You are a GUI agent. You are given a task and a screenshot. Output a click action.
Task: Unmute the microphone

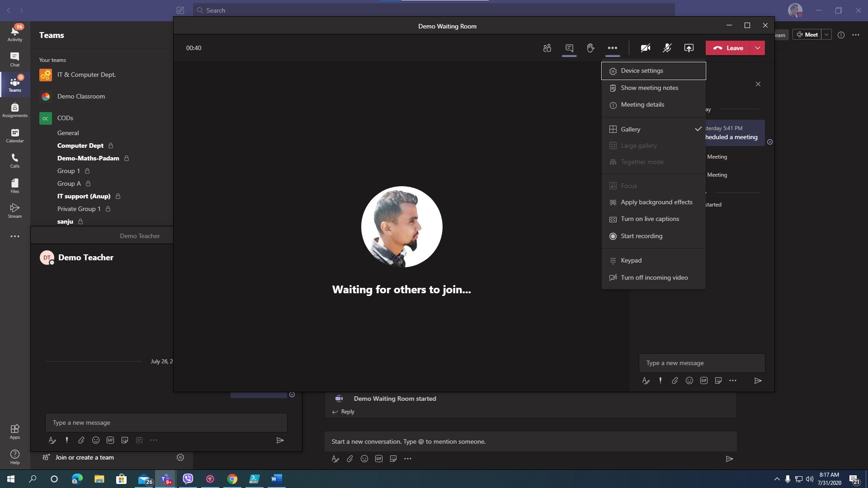pos(667,48)
